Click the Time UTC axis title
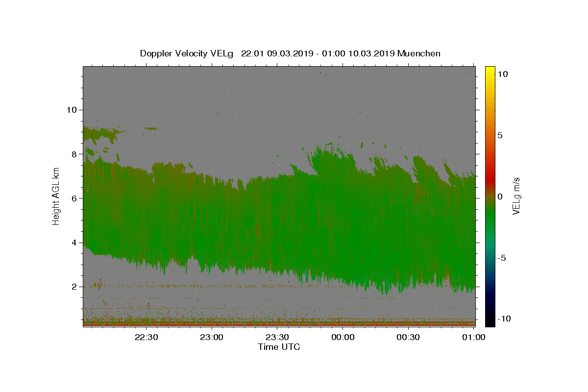This screenshot has width=588, height=392. 279,347
